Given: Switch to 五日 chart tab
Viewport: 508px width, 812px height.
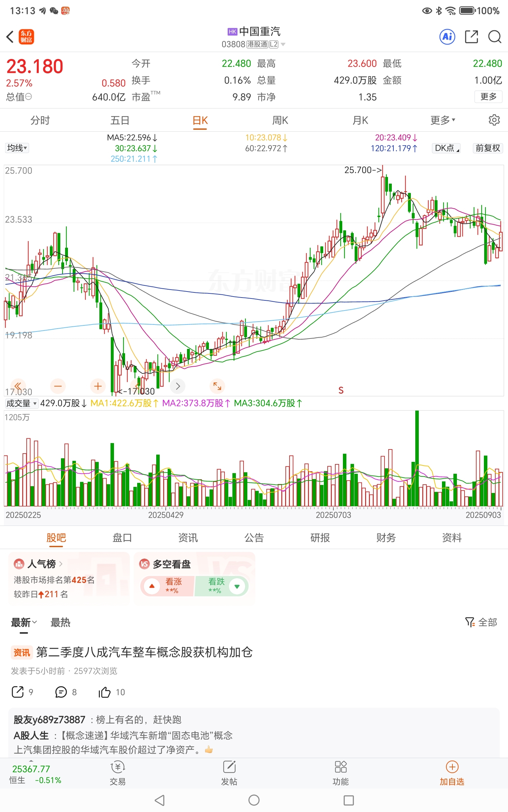Looking at the screenshot, I should (120, 120).
